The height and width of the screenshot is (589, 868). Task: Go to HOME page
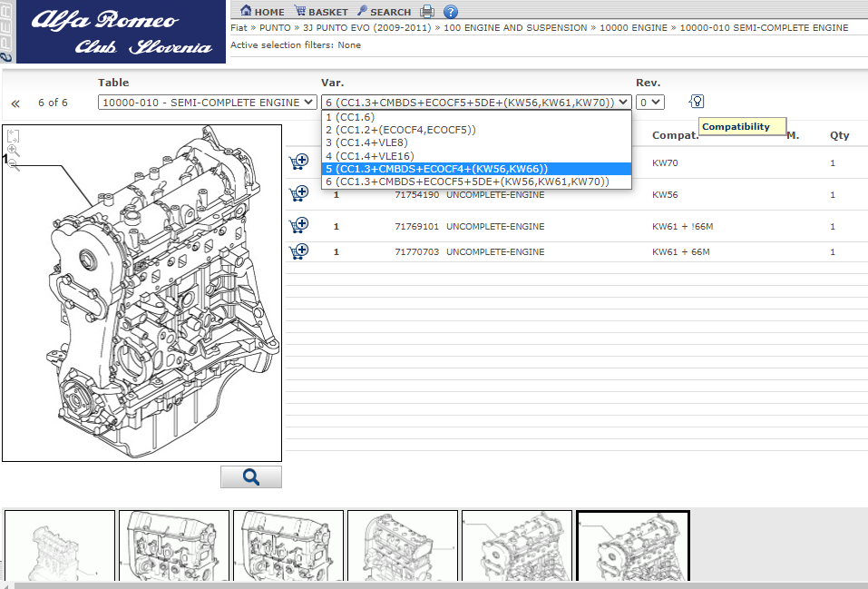tap(262, 11)
